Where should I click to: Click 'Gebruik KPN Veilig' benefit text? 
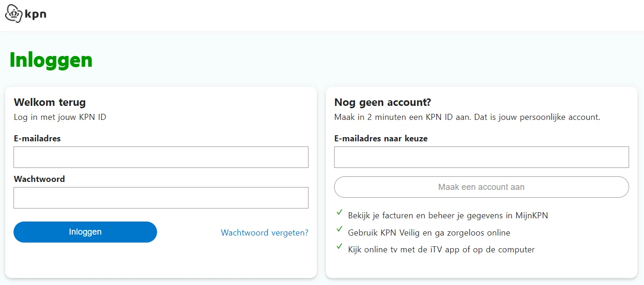(x=429, y=232)
